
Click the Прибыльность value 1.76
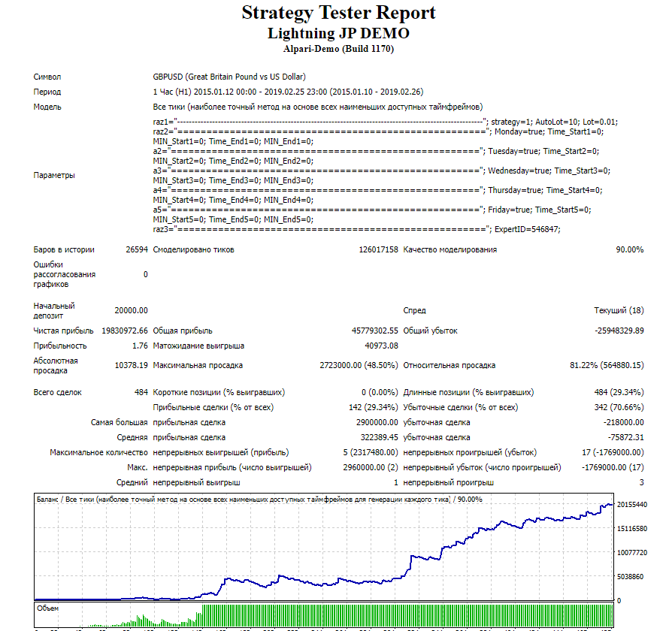pos(140,346)
